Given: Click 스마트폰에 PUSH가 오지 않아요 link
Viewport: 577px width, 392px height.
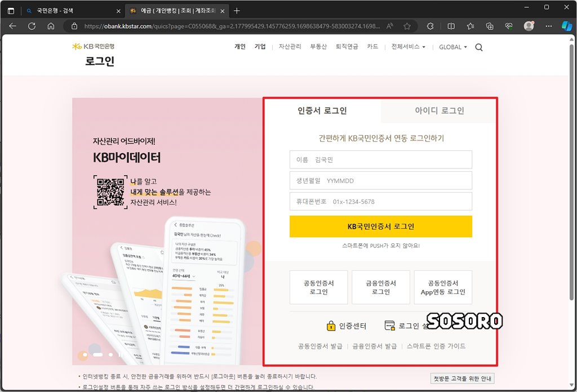Looking at the screenshot, I should click(x=380, y=246).
